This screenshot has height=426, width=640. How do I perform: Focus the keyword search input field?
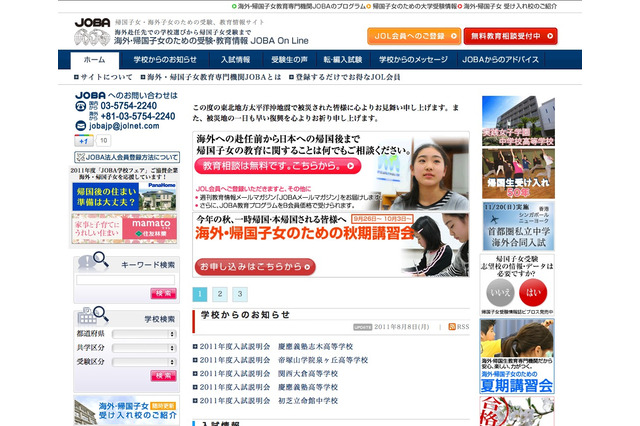(x=125, y=280)
